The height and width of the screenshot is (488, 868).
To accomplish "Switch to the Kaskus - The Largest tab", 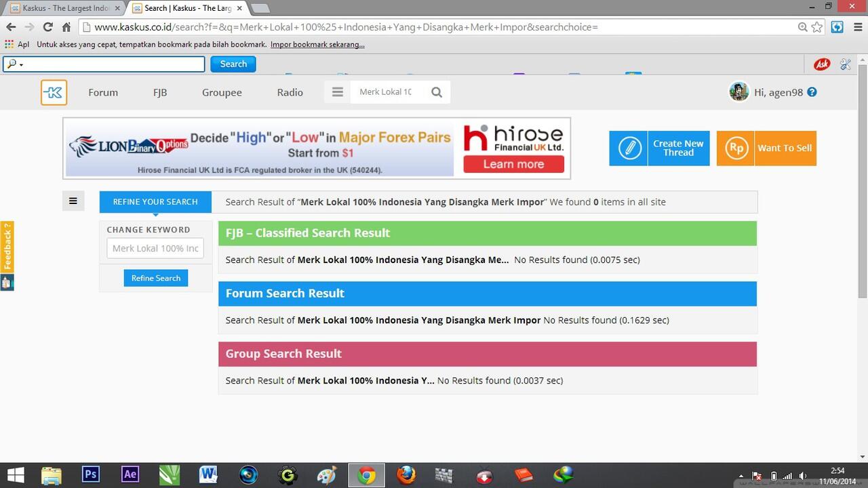I will (65, 8).
